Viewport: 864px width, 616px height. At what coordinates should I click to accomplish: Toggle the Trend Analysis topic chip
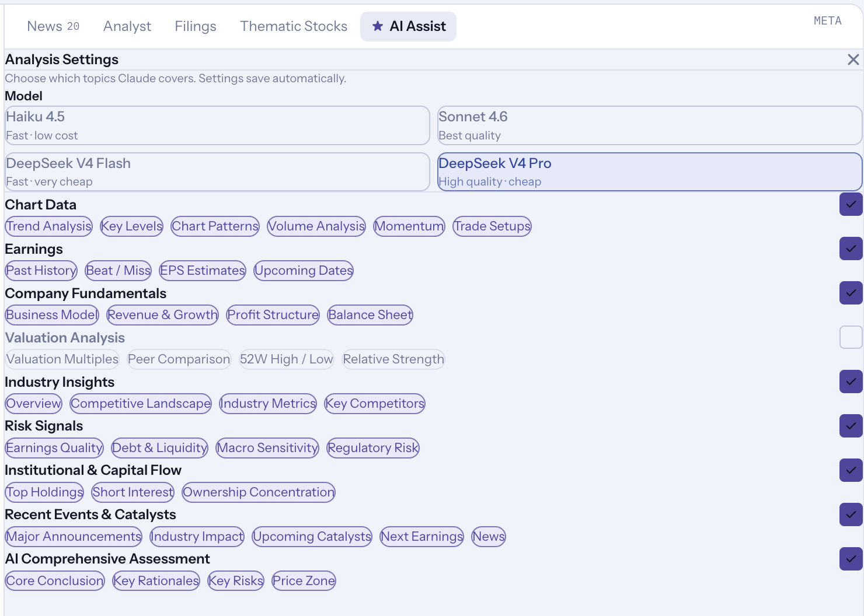point(49,226)
